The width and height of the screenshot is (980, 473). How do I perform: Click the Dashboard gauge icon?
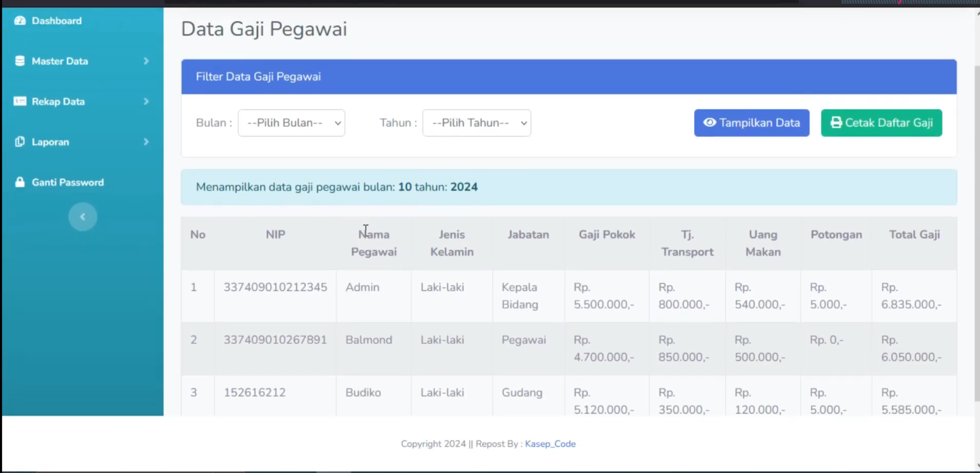20,20
